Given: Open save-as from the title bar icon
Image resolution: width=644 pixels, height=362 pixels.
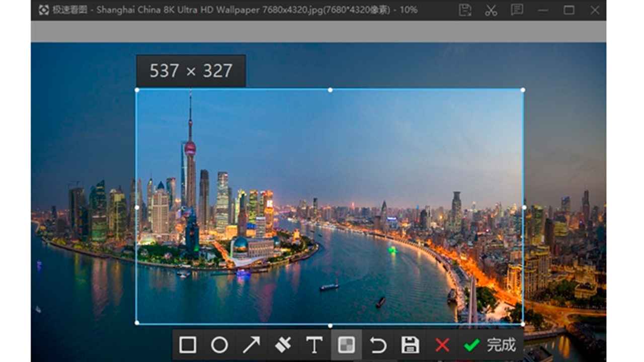Looking at the screenshot, I should click(465, 10).
